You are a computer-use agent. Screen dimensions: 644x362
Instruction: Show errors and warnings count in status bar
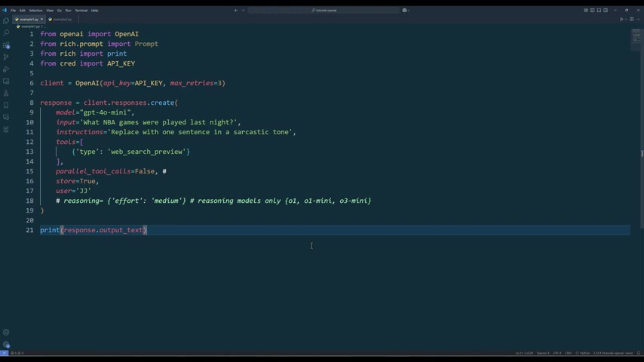17,353
